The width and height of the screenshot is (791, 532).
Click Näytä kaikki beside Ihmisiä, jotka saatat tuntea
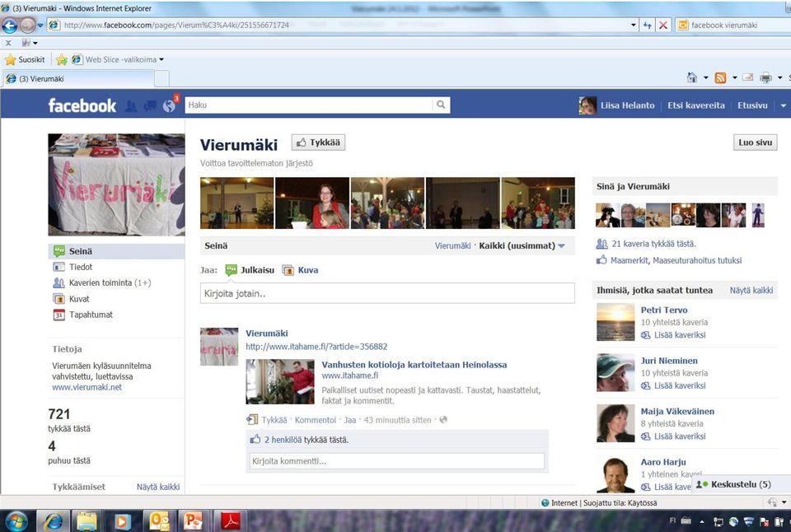tap(751, 291)
